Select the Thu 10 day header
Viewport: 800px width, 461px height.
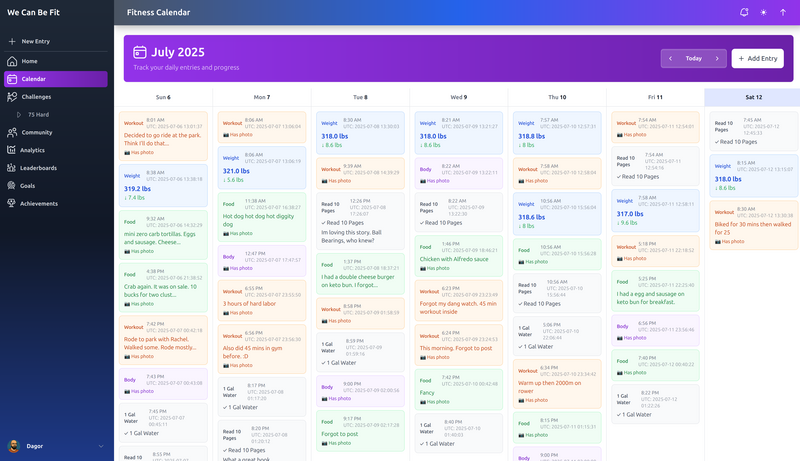point(557,97)
